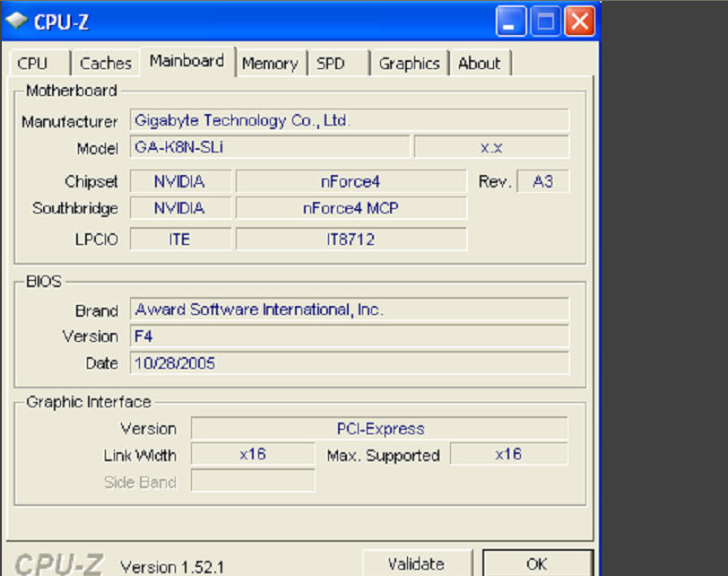
Task: Click the CPU-Z diamond icon in title bar
Action: coord(17,21)
